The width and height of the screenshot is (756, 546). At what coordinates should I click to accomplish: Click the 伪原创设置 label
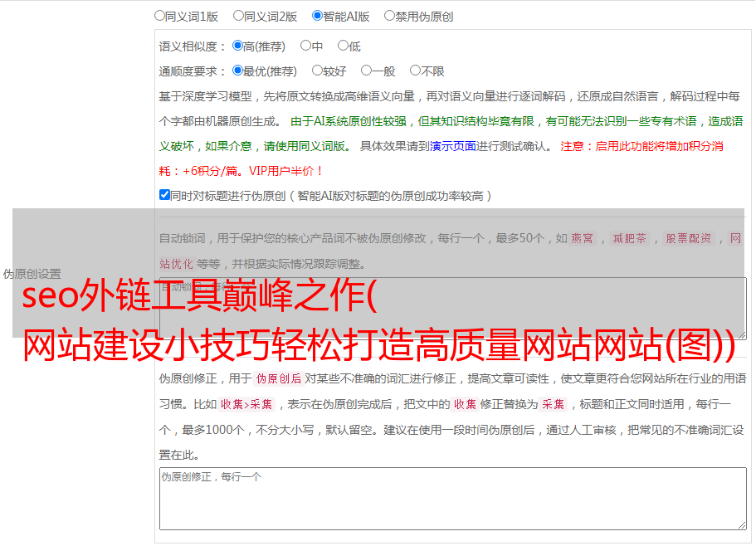(32, 274)
